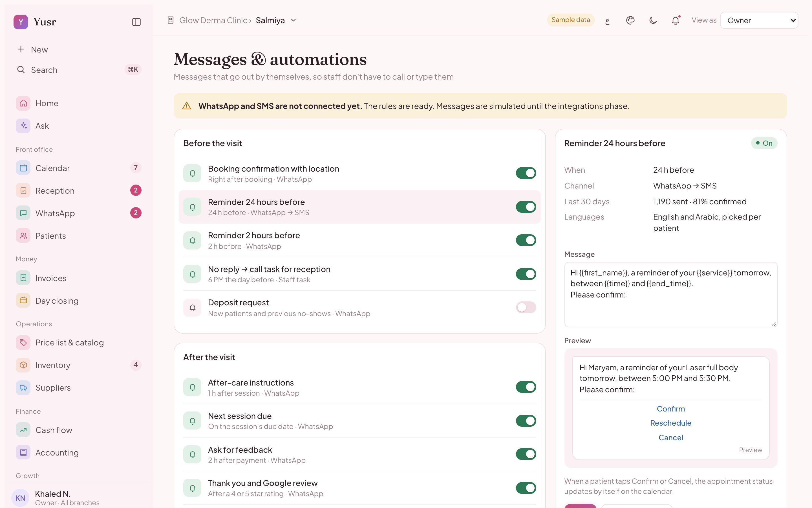
Task: Open Suppliers truck icon in sidebar
Action: [x=23, y=388]
